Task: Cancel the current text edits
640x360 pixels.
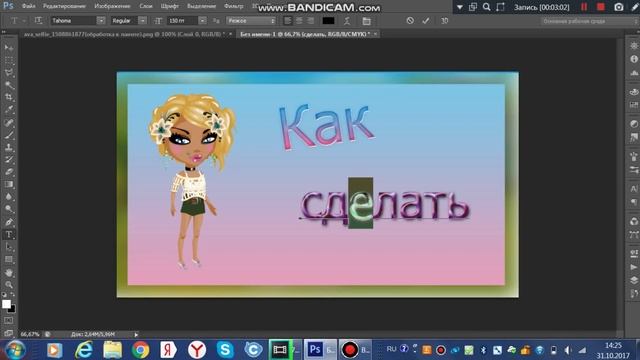Action: pos(410,20)
